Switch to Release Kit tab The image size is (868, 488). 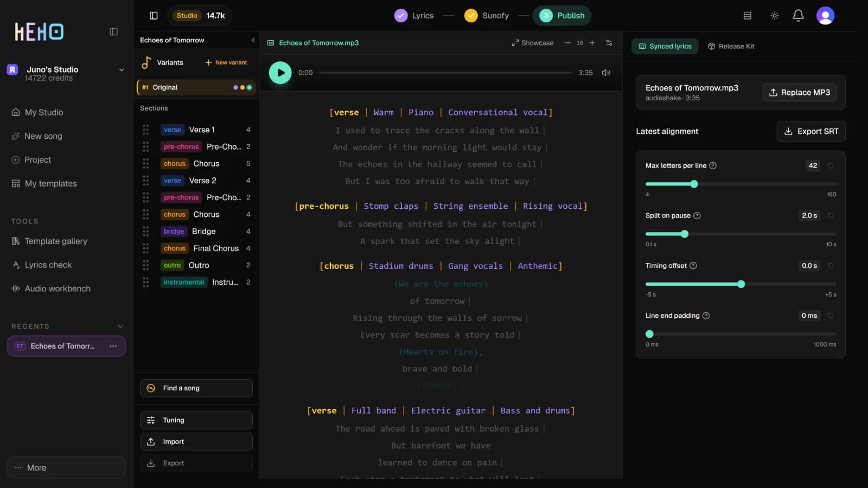[x=731, y=46]
